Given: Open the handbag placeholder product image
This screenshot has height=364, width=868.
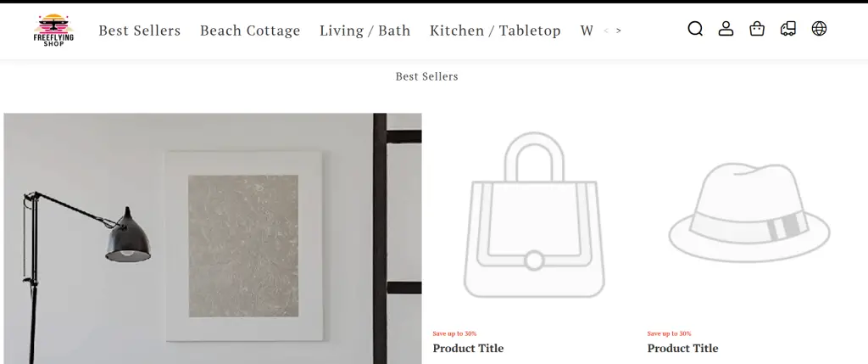Looking at the screenshot, I should tap(534, 215).
